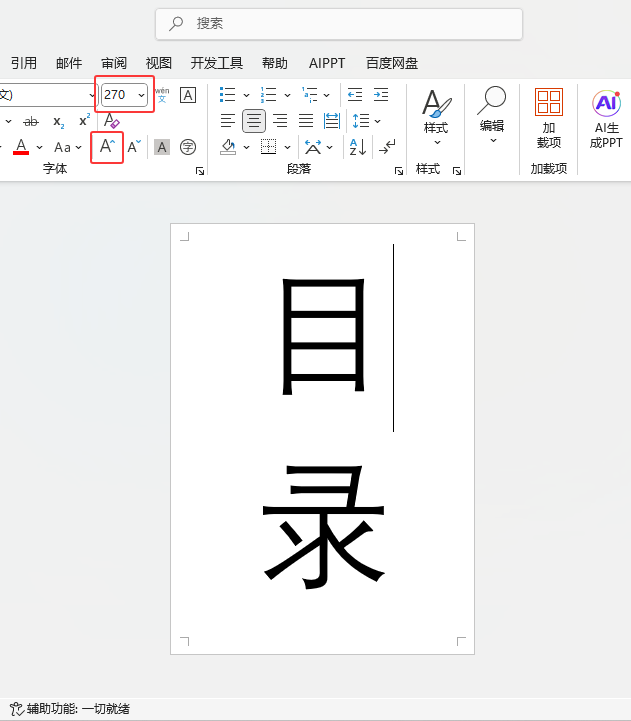Image resolution: width=631 pixels, height=721 pixels.
Task: Switch to the 邮件 tab
Action: [69, 63]
